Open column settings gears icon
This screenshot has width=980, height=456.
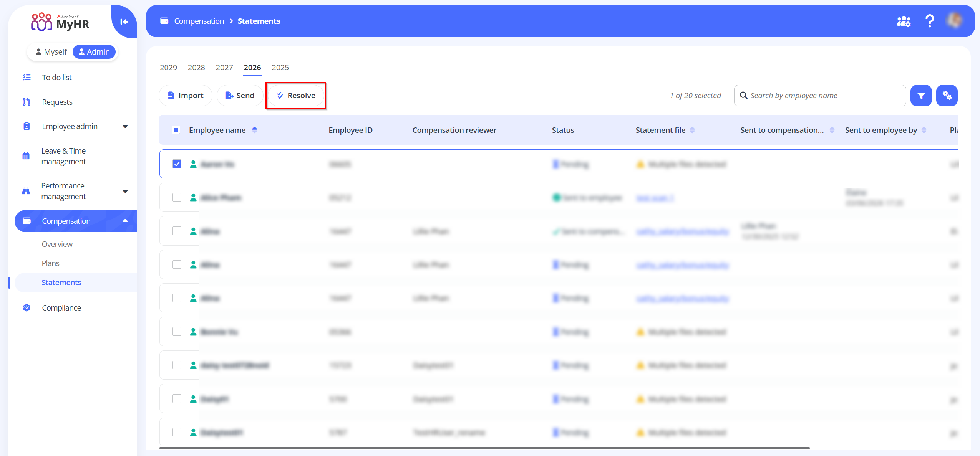click(947, 96)
